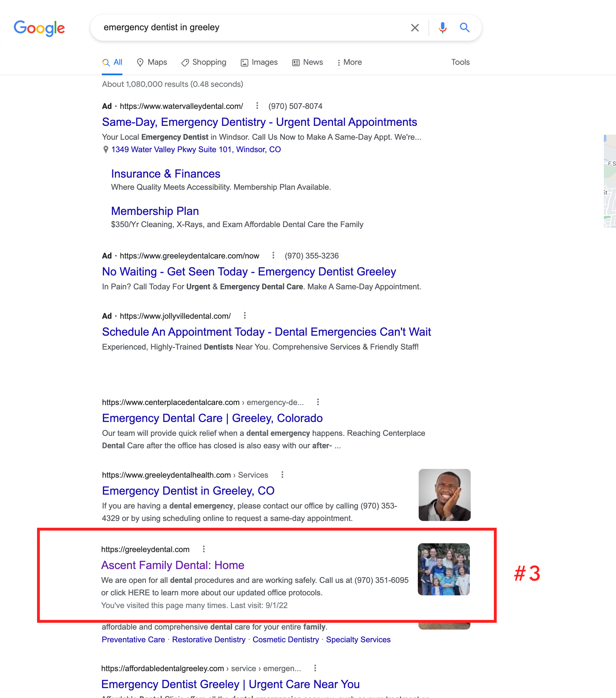The image size is (616, 698).
Task: Open the 'Restorative Dentistry' sitelink
Action: tap(209, 640)
